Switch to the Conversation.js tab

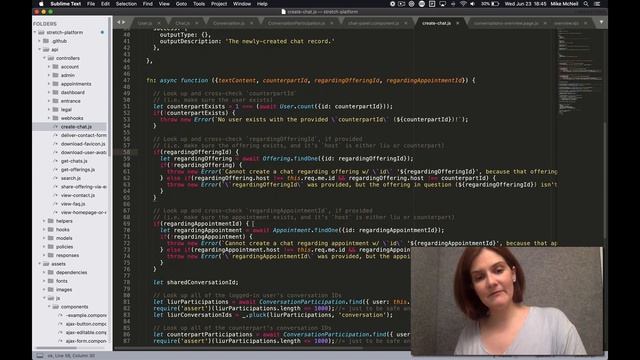point(229,23)
